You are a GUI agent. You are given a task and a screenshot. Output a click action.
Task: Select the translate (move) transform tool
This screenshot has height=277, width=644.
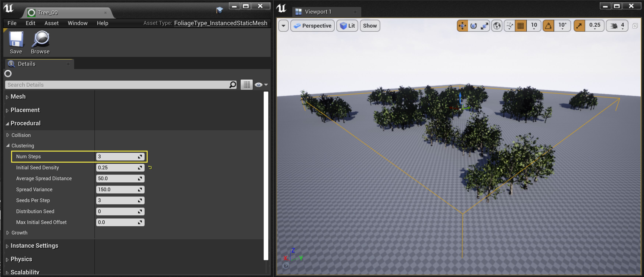462,26
